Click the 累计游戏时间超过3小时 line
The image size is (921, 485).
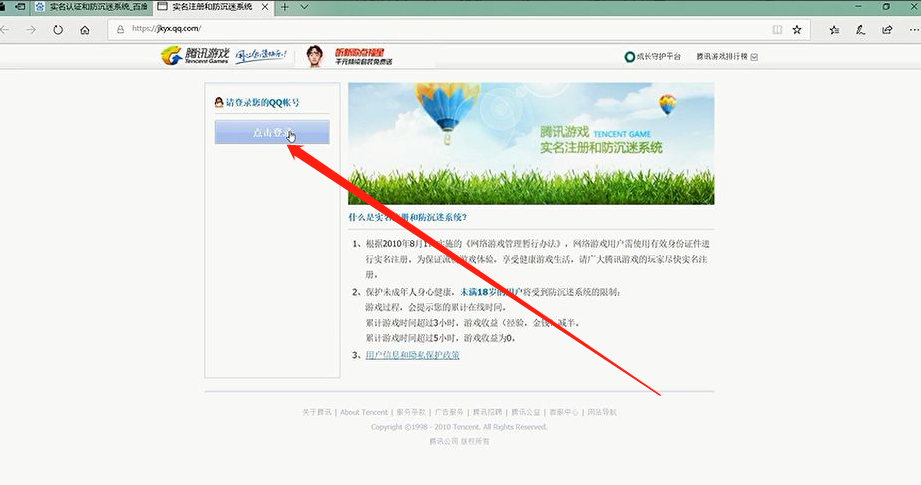(473, 323)
